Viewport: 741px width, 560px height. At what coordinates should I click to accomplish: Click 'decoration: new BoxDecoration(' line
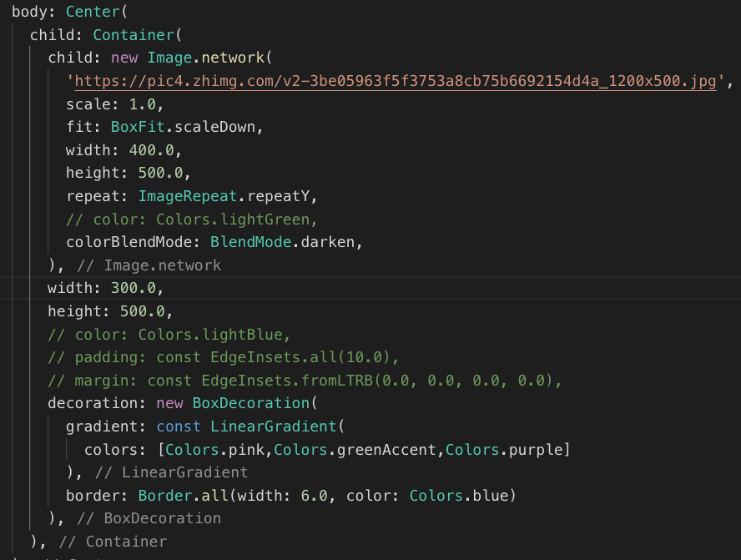pos(183,404)
